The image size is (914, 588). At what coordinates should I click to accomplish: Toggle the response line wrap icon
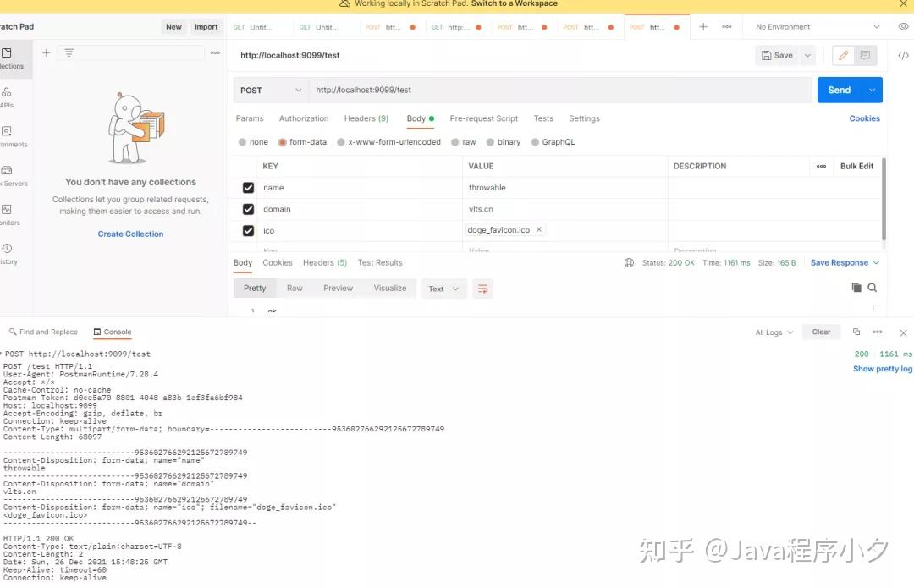tap(482, 289)
